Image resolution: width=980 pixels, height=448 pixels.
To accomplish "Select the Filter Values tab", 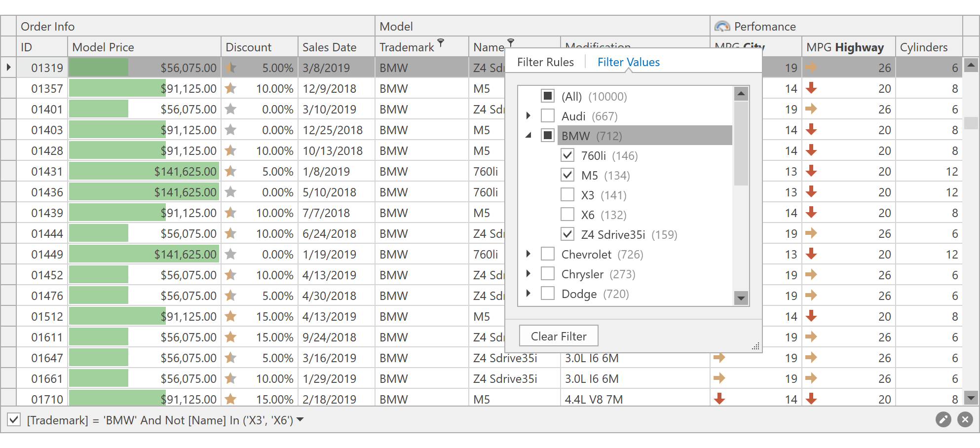I will pyautogui.click(x=629, y=62).
